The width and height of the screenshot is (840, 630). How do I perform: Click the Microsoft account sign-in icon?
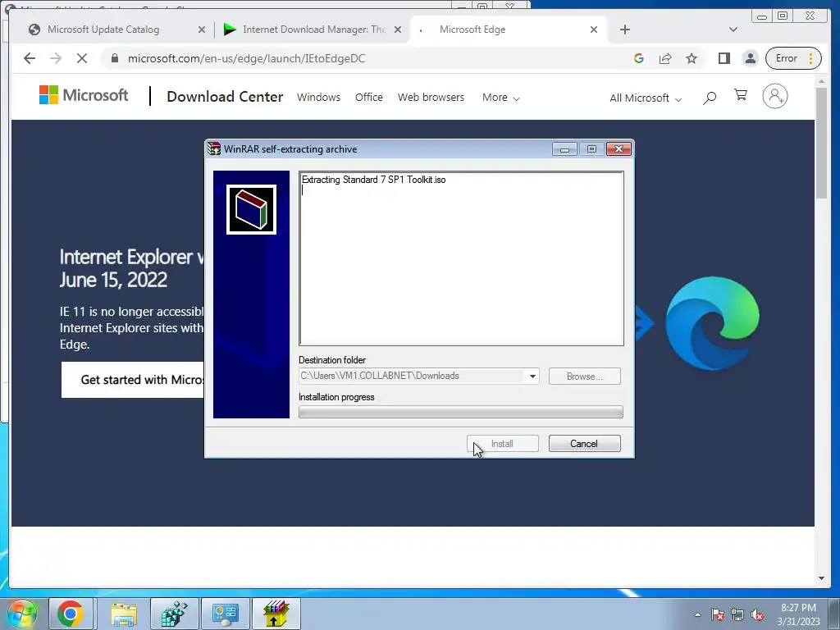774,97
